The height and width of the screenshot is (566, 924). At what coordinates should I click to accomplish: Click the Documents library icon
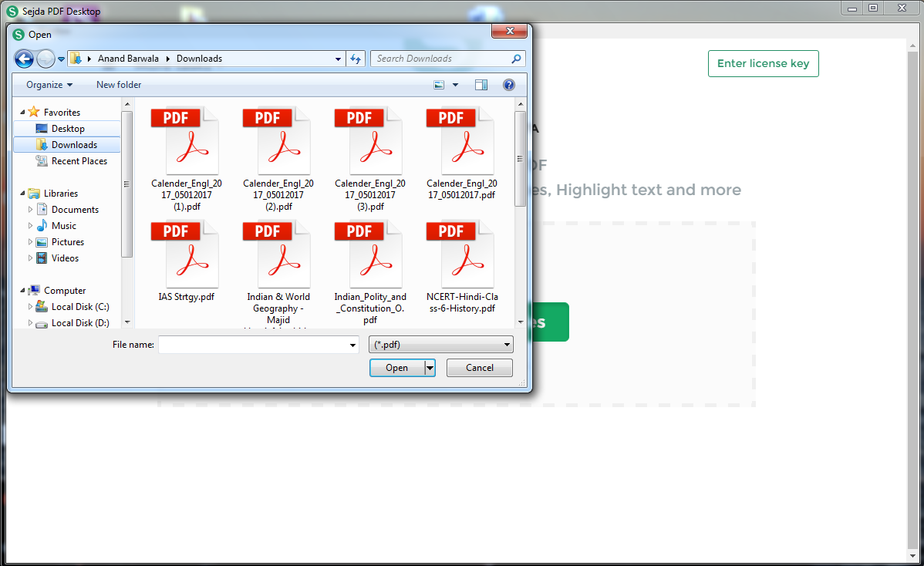42,209
